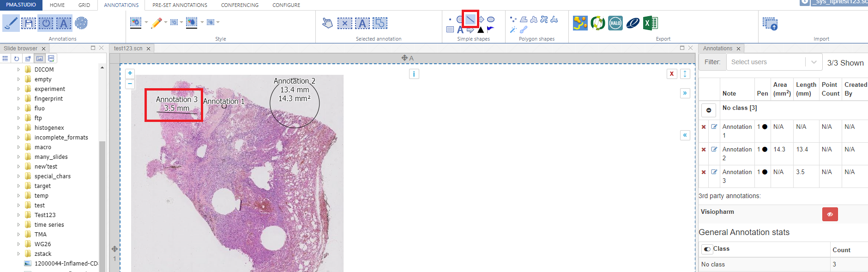Switch to the CONFERENCING ribbon tab
The height and width of the screenshot is (272, 868).
click(240, 5)
